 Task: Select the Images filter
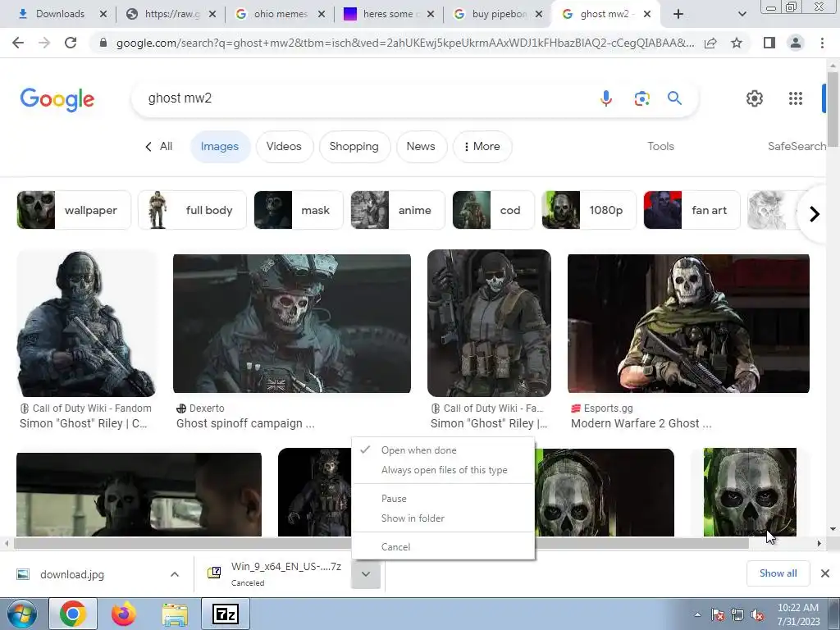pos(220,146)
